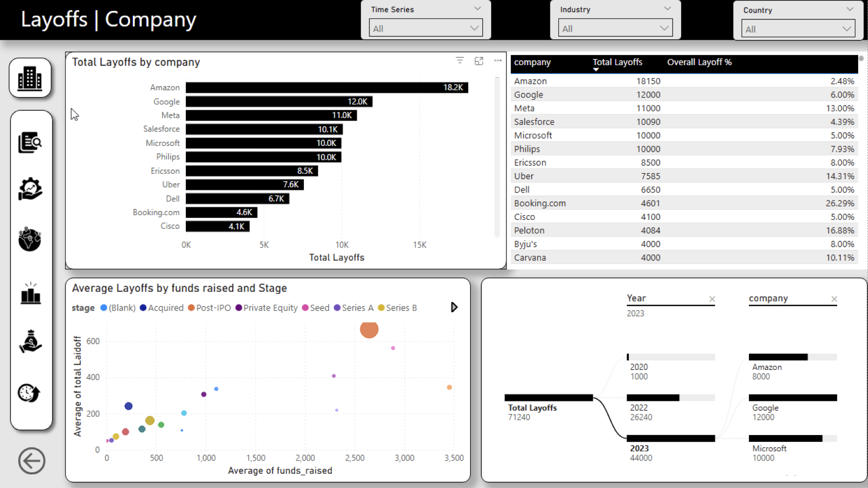
Task: Expand the Country All dropdown
Action: tap(798, 29)
